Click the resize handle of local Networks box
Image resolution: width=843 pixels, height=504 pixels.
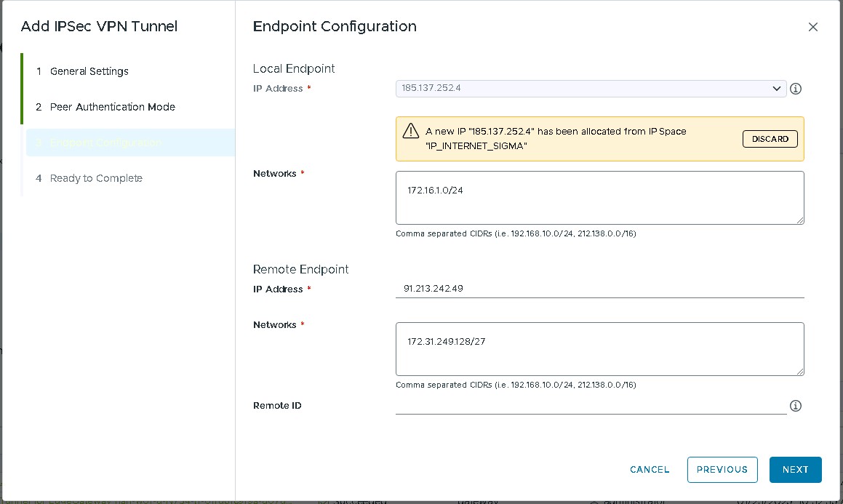click(800, 220)
